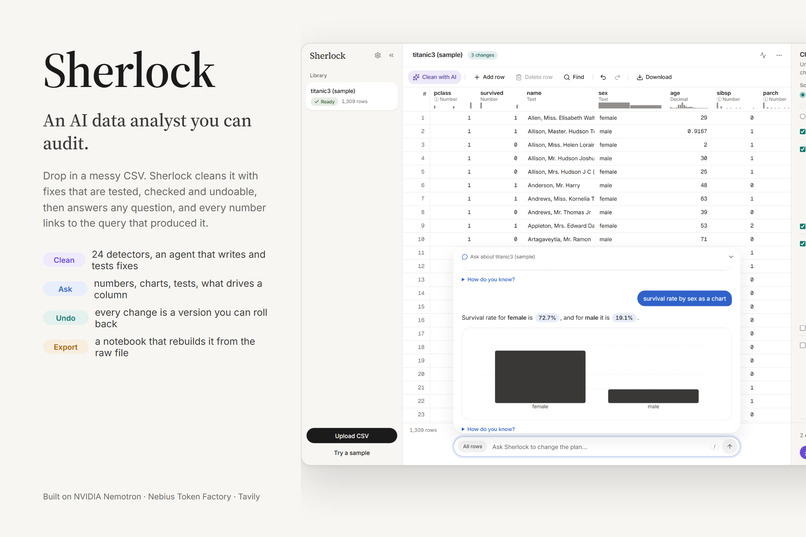
Task: Click the male bar in the chart
Action: pyautogui.click(x=653, y=396)
